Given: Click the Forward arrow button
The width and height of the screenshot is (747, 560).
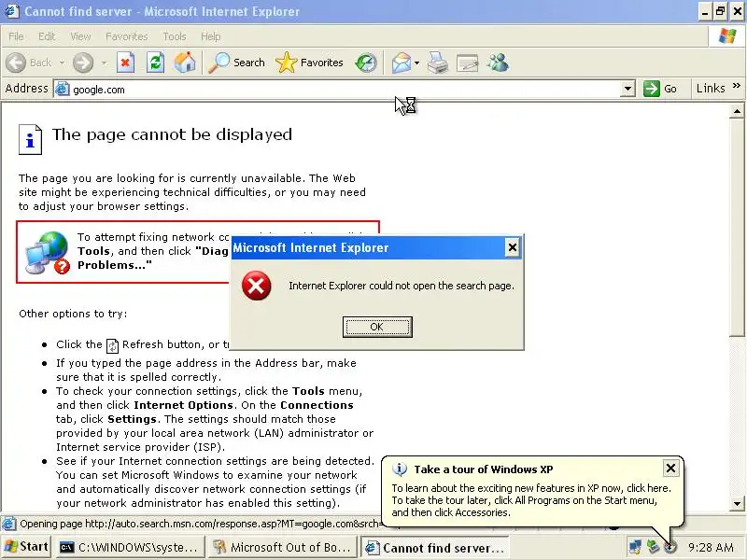Looking at the screenshot, I should tap(83, 63).
